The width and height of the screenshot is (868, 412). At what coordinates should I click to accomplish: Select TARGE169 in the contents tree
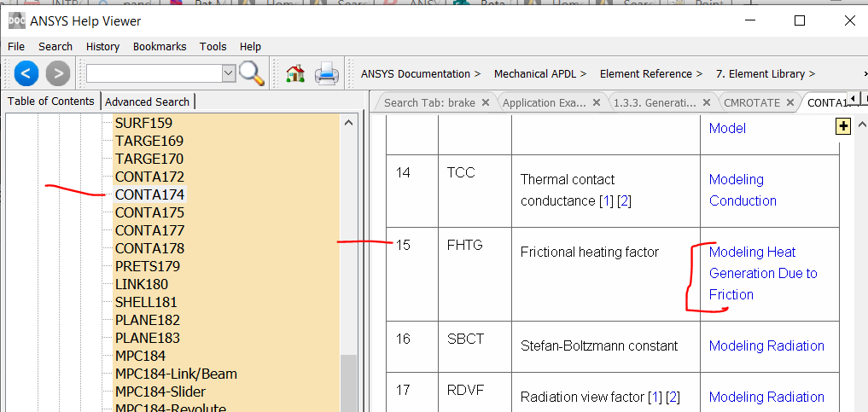click(149, 141)
